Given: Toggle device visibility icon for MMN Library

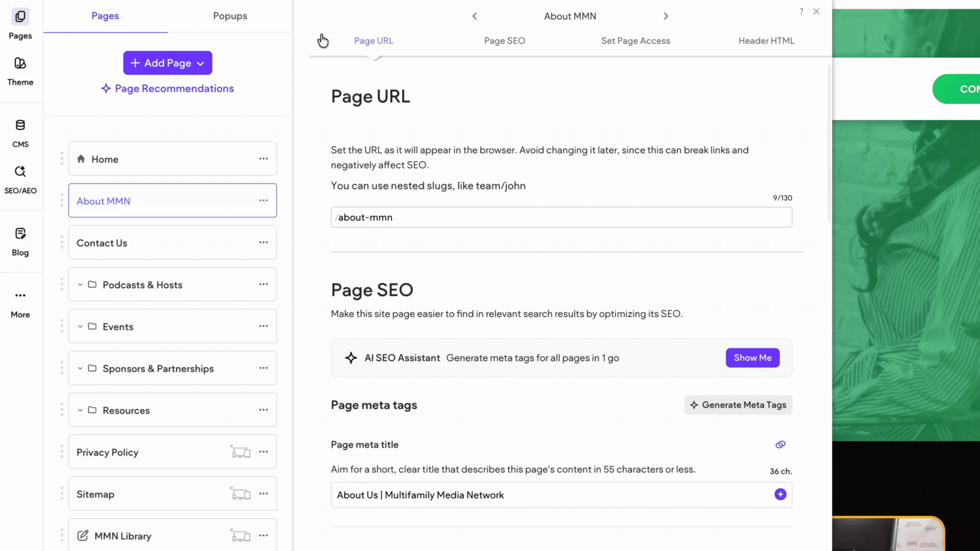Looking at the screenshot, I should (x=241, y=536).
